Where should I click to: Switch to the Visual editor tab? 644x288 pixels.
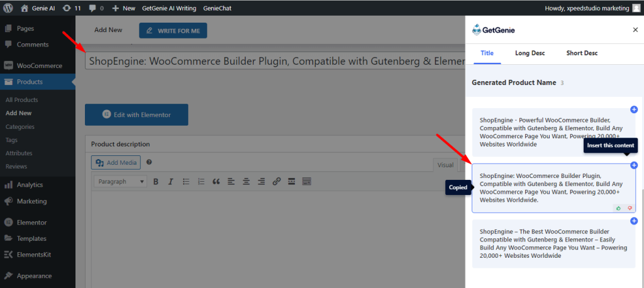coord(445,165)
